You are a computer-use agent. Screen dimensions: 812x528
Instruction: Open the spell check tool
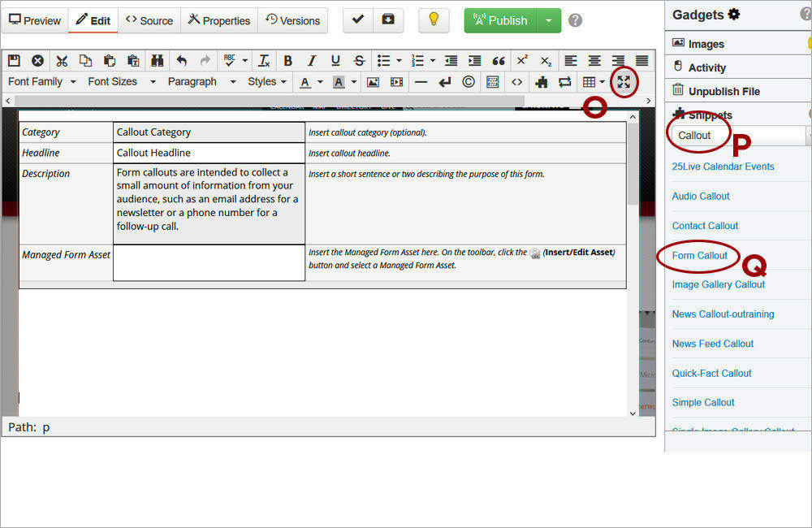(229, 61)
